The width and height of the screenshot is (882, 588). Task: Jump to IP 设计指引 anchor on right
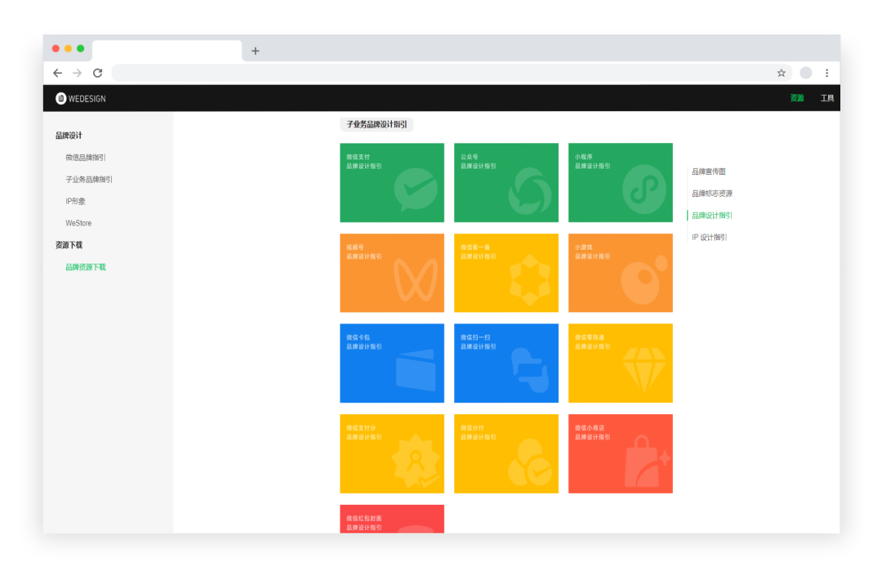coord(710,238)
